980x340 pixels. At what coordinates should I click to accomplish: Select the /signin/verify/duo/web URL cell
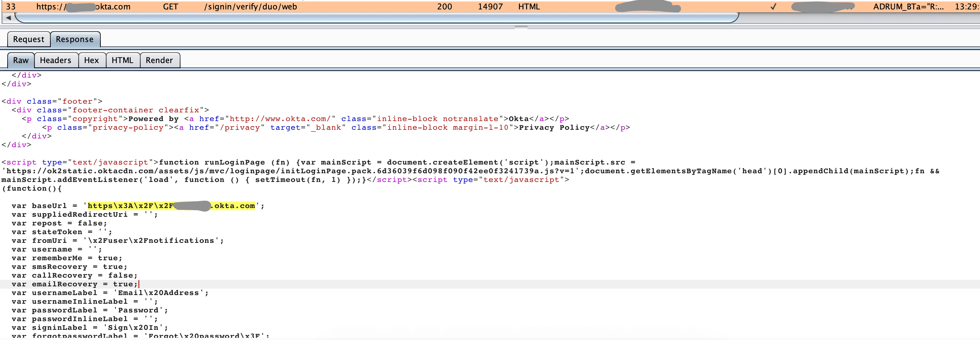point(250,7)
